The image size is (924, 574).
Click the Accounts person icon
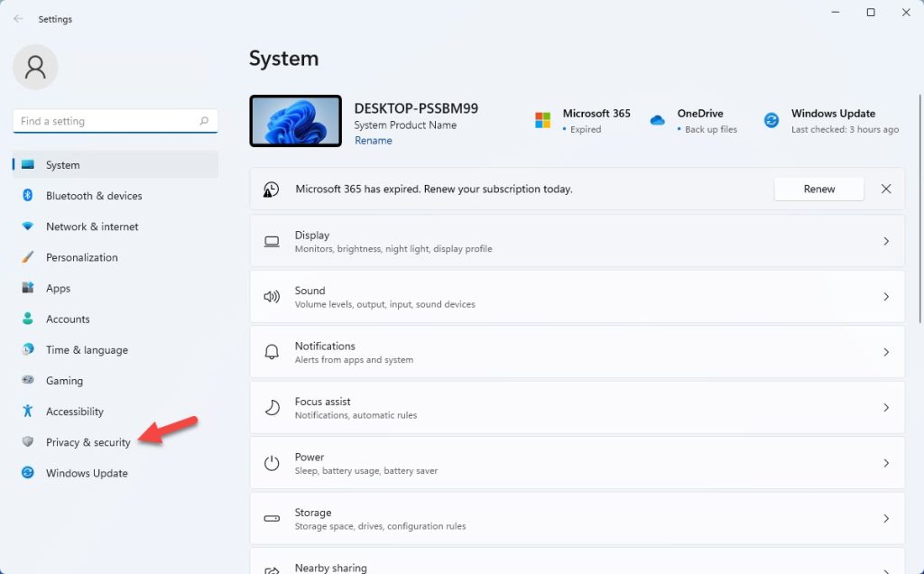coord(28,319)
